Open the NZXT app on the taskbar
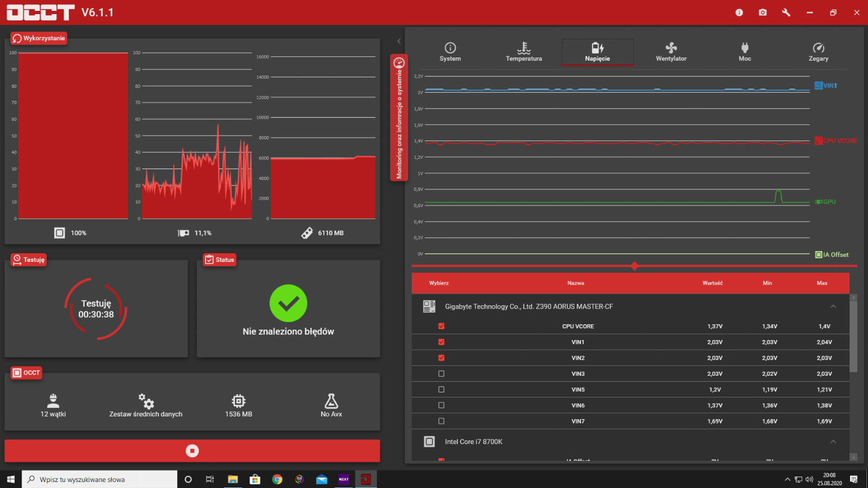 344,479
